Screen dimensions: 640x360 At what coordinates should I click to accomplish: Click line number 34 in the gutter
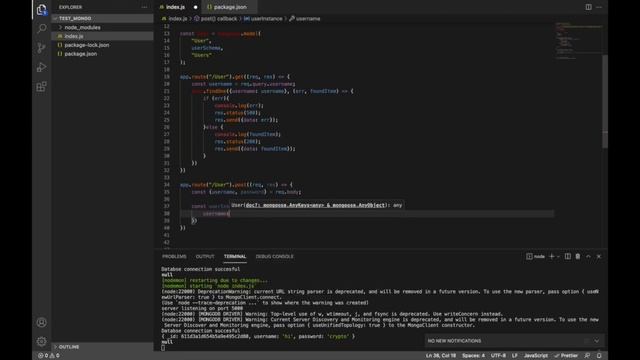166,184
